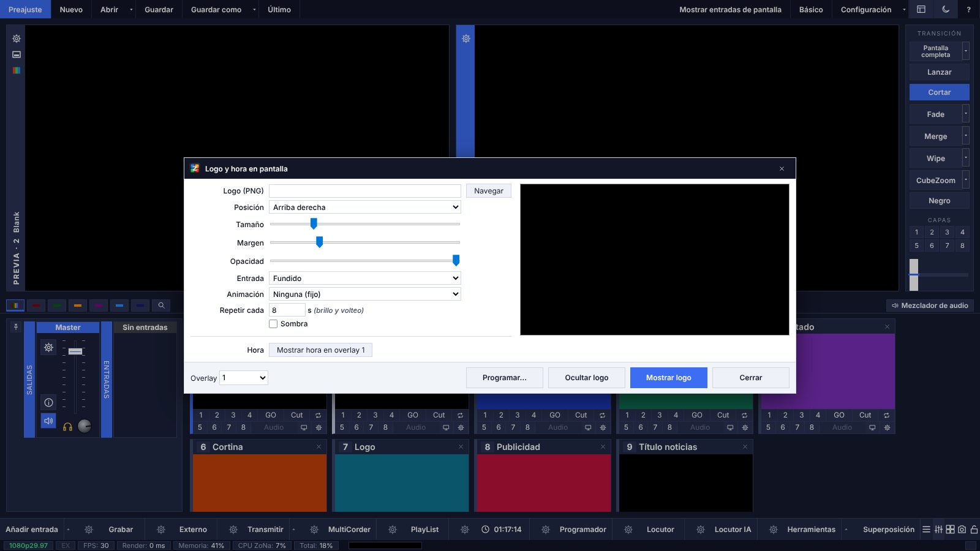Open gear settings beside Grabar

(89, 530)
